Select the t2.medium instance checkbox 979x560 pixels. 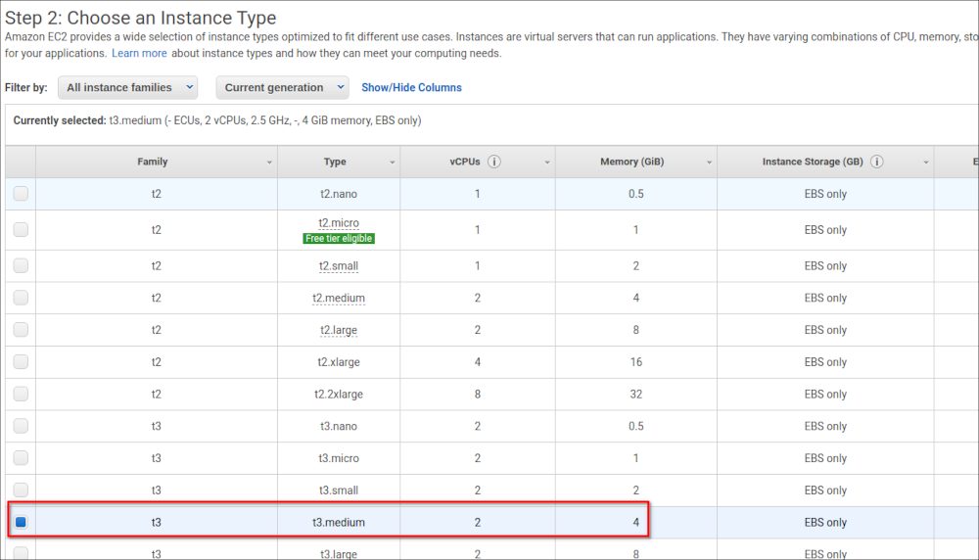pyautogui.click(x=21, y=298)
